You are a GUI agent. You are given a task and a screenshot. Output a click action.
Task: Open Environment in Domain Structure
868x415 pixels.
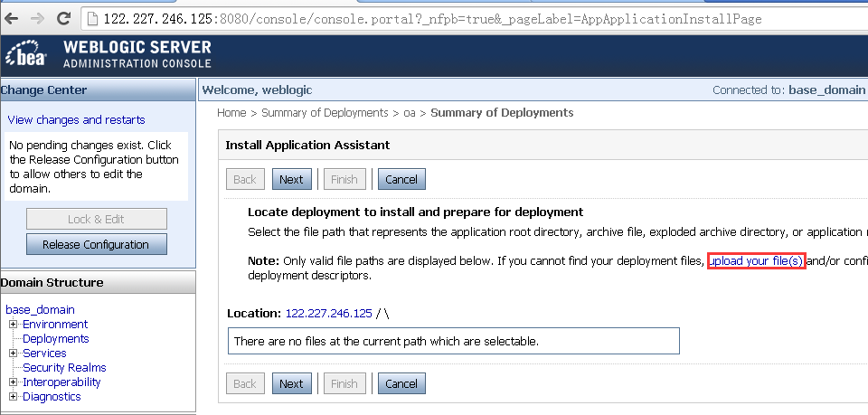(55, 325)
